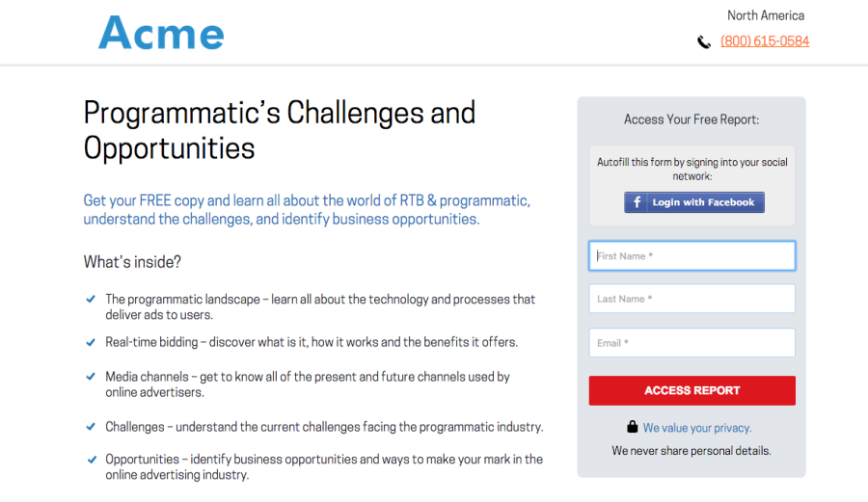Click the What's inside? subheading
The width and height of the screenshot is (868, 502).
click(132, 262)
